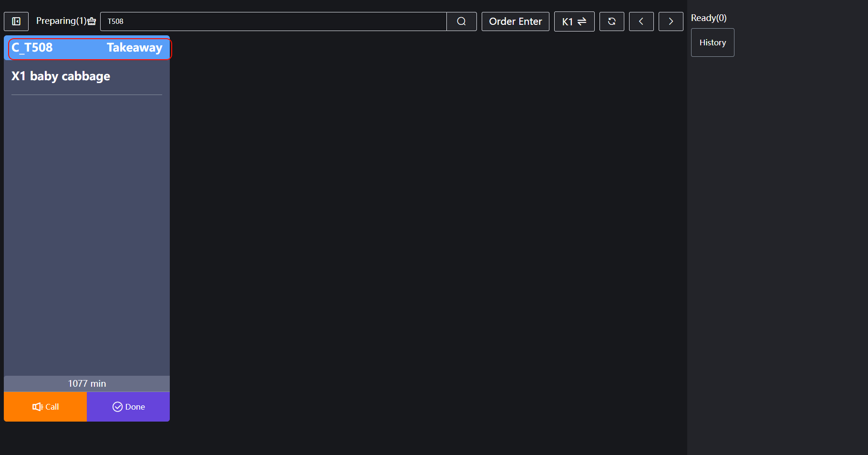Select the Ready(0) section label
This screenshot has height=455, width=868.
(x=708, y=18)
